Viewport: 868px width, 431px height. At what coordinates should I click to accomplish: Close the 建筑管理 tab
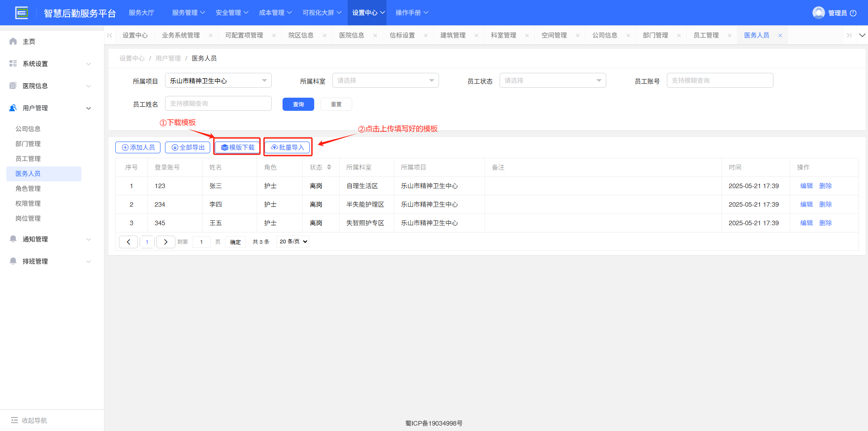476,35
